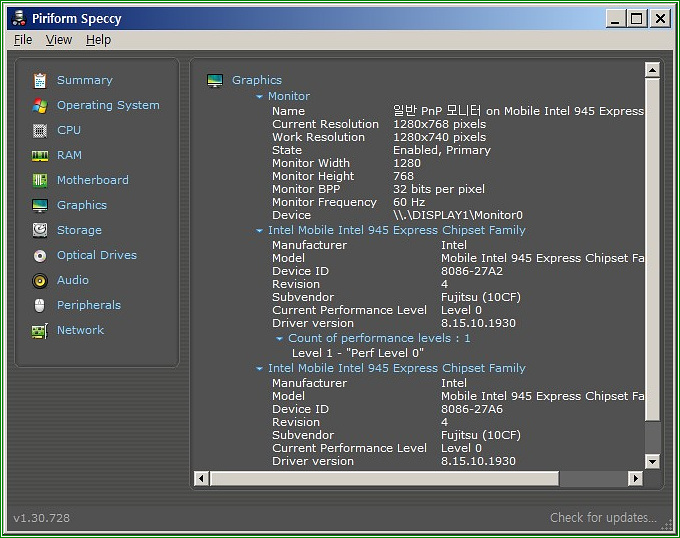
Task: Click the Graphics monitor icon in sidebar
Action: click(40, 205)
